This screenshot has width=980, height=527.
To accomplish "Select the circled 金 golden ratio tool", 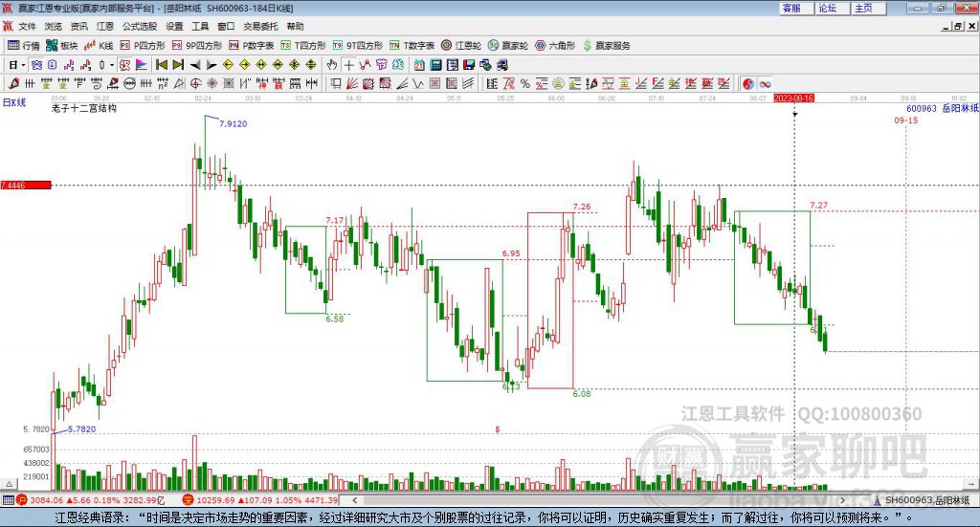I will click(558, 83).
